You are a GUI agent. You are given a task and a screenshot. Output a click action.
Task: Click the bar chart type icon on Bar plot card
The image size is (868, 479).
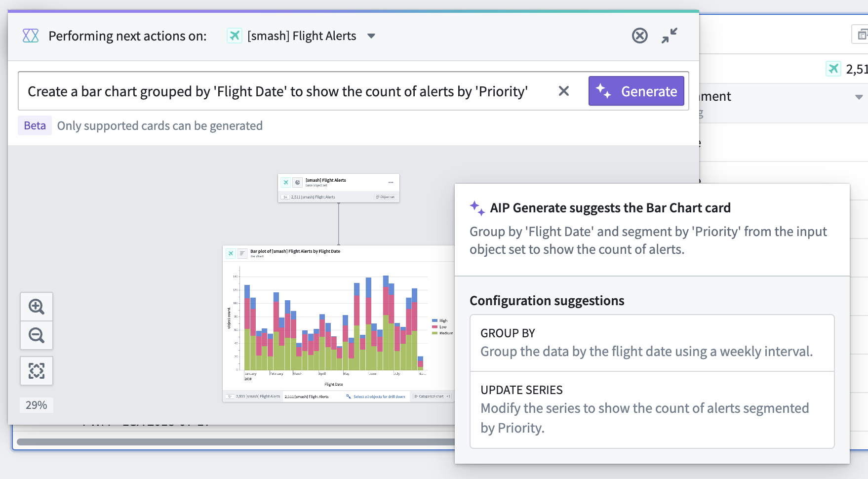tap(242, 253)
